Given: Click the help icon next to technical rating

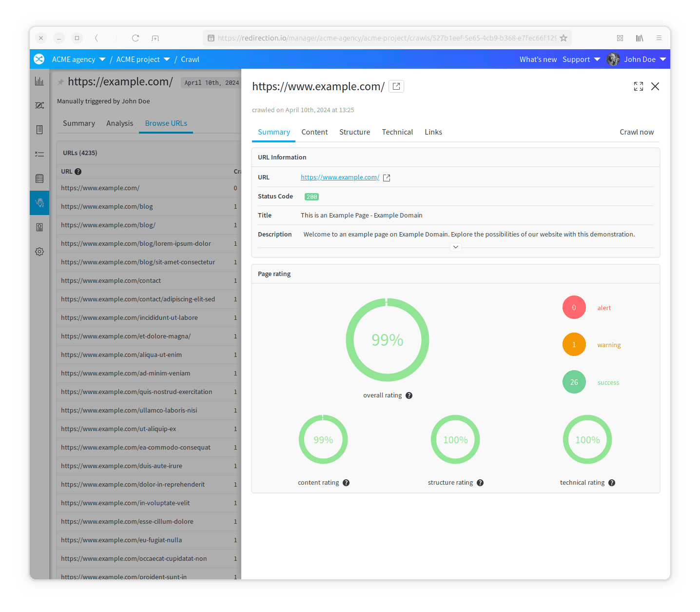Looking at the screenshot, I should point(612,483).
